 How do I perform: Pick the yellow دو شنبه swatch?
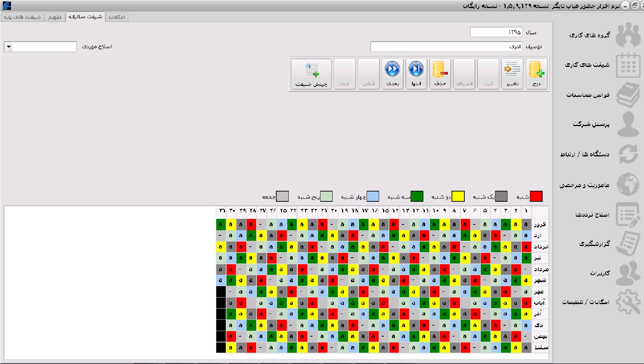click(x=458, y=196)
